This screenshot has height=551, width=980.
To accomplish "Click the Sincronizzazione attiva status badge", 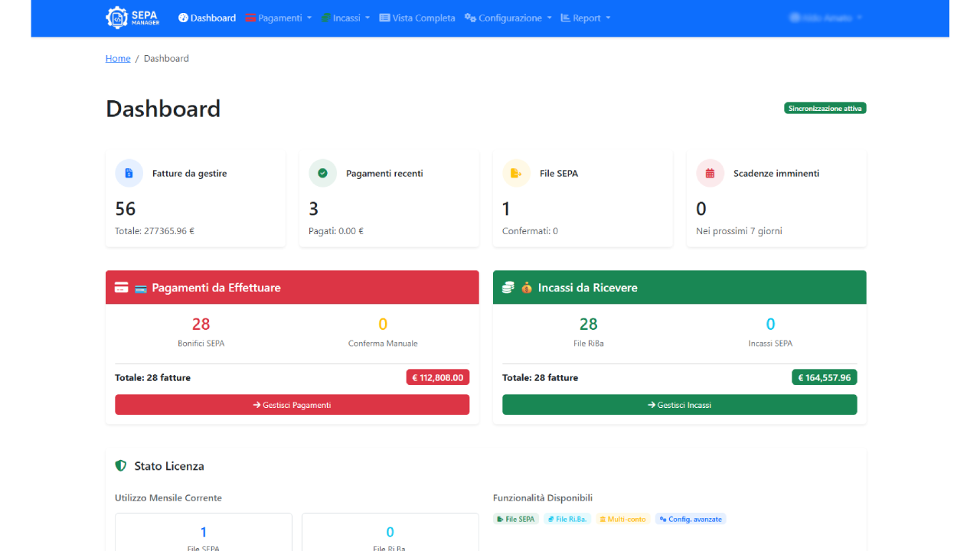I will point(825,109).
